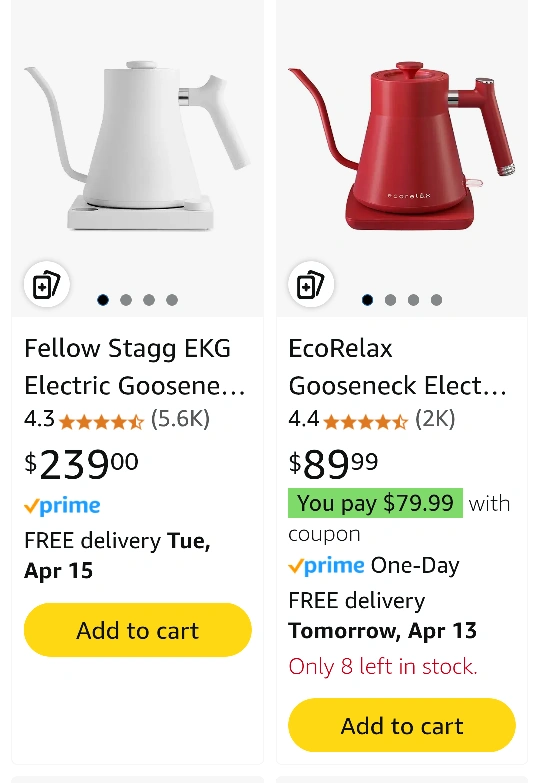View white Fellow Stagg kettle product image
Screen dimensions: 534x783
pos(137,145)
